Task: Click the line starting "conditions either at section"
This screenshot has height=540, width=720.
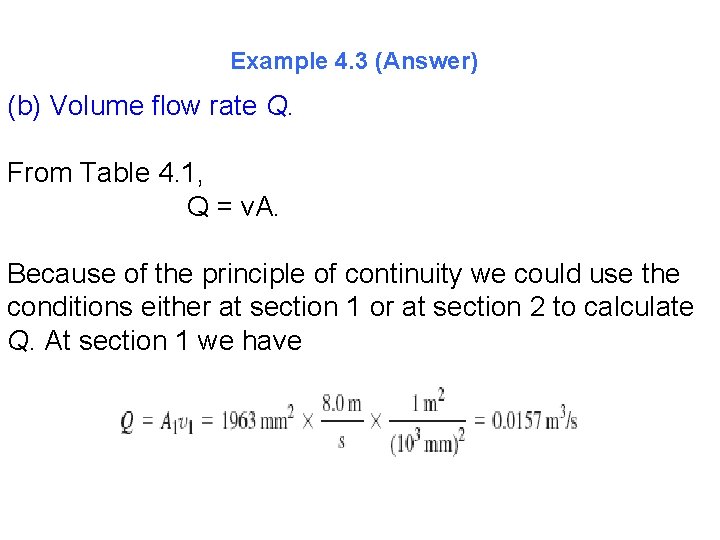Action: (x=350, y=307)
